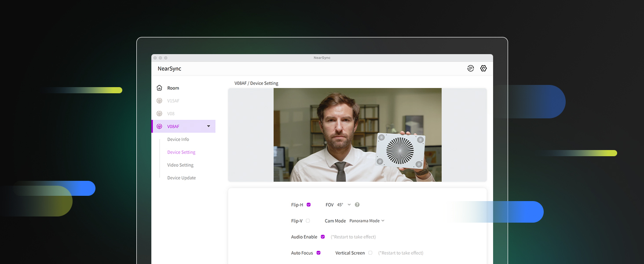This screenshot has height=264, width=644.
Task: Open the settings gear icon in header
Action: coord(483,69)
